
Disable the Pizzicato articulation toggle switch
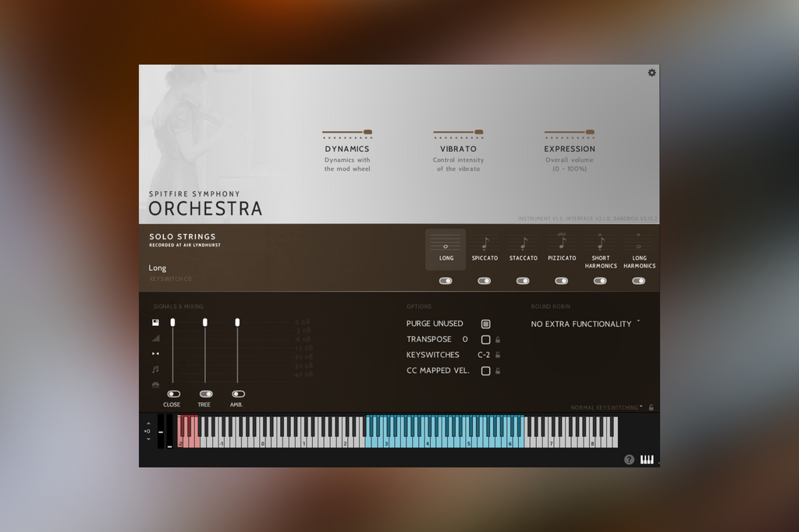[x=562, y=280]
